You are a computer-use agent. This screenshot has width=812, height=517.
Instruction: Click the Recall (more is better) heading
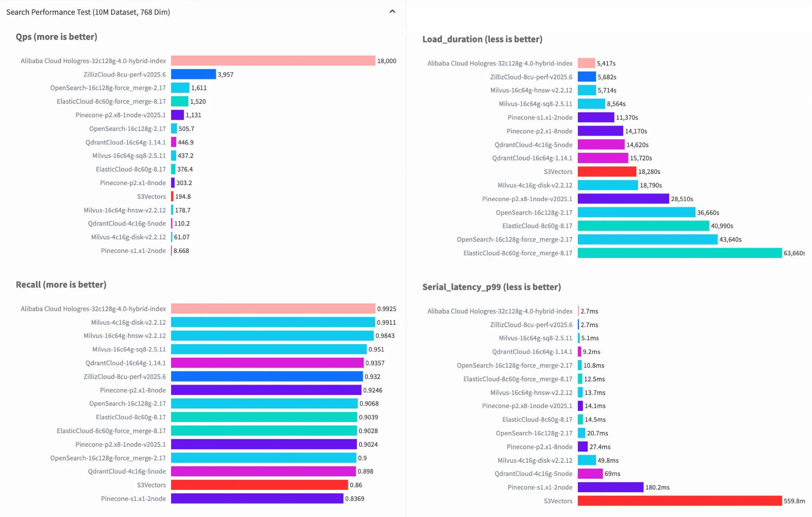pos(61,284)
